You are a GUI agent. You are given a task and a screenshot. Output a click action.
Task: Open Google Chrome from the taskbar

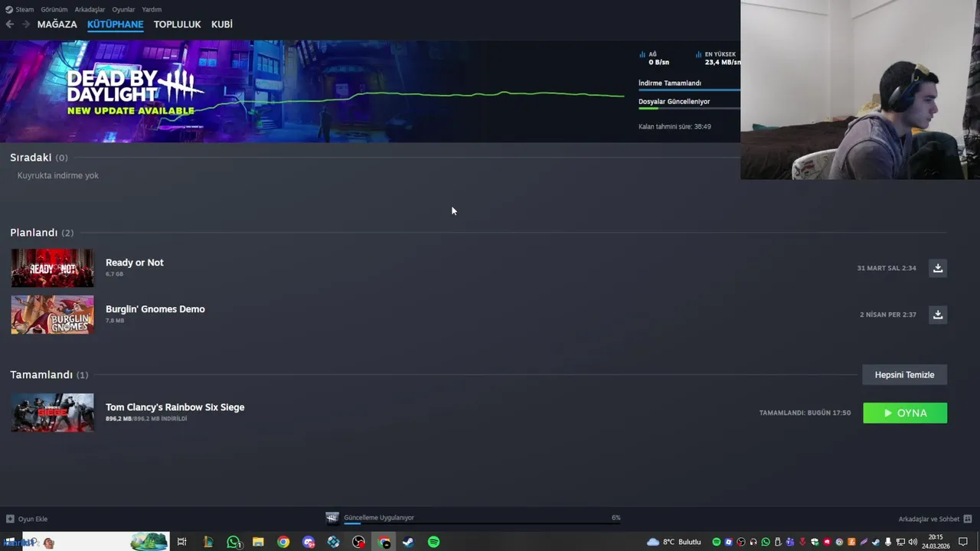pyautogui.click(x=283, y=542)
